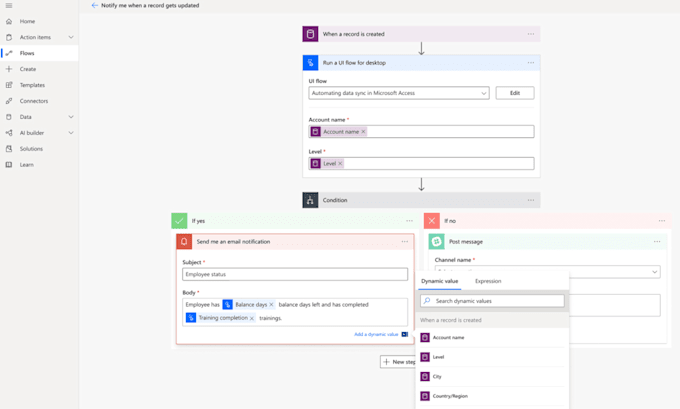
Task: Select Solutions in the sidebar
Action: click(x=31, y=149)
